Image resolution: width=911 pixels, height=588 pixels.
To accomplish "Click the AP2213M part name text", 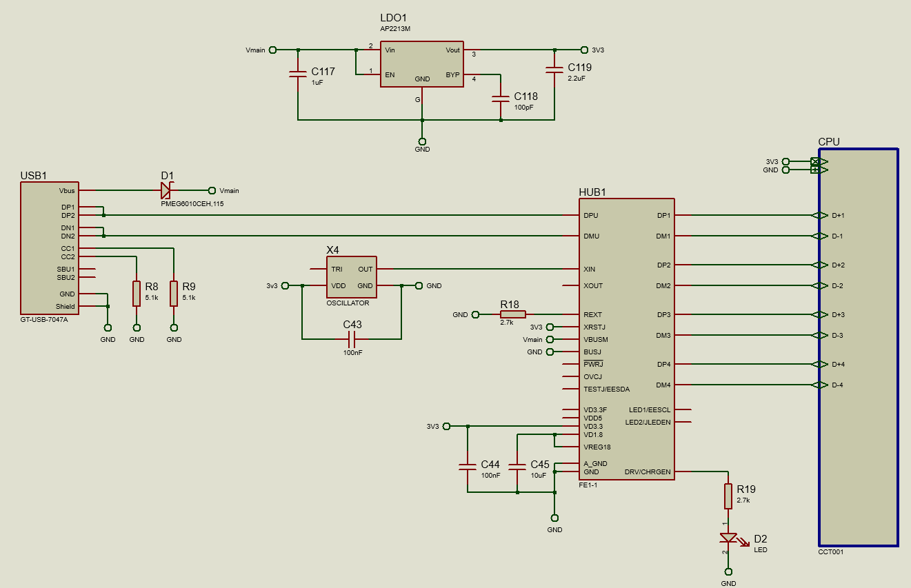I will point(395,29).
